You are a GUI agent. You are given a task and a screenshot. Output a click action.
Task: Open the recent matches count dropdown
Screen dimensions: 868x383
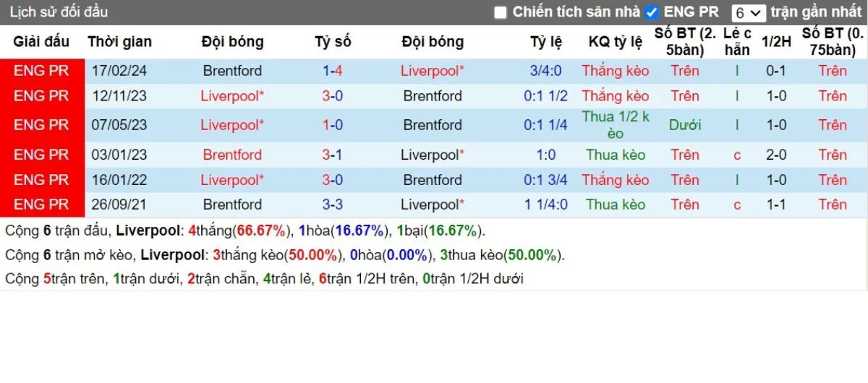(x=748, y=13)
